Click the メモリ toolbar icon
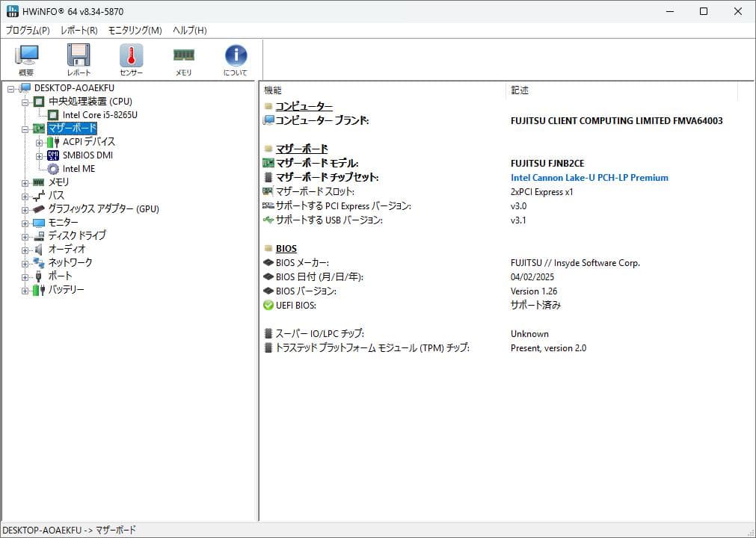Viewport: 756px width, 538px height. (x=184, y=55)
